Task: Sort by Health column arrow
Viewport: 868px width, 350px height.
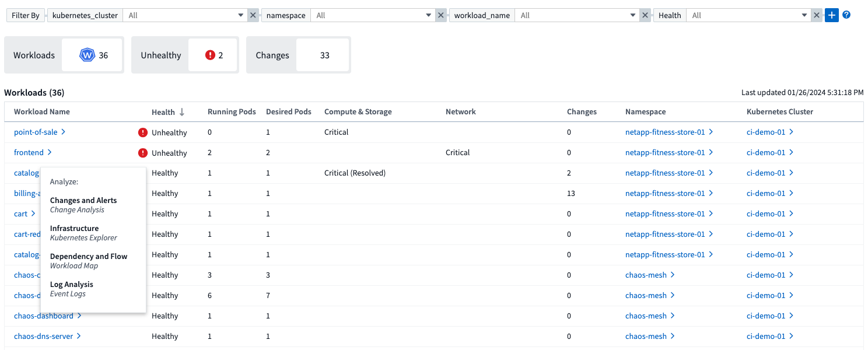Action: pyautogui.click(x=182, y=112)
